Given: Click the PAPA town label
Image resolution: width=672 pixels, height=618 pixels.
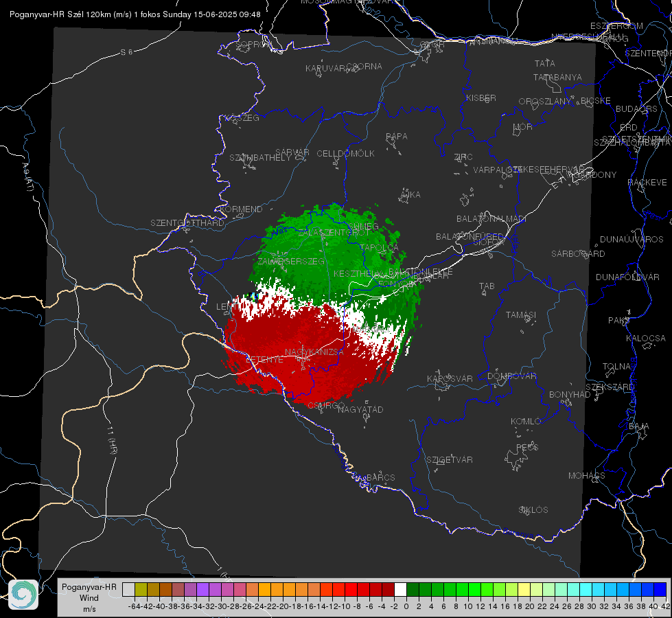Looking at the screenshot, I should pyautogui.click(x=397, y=137).
